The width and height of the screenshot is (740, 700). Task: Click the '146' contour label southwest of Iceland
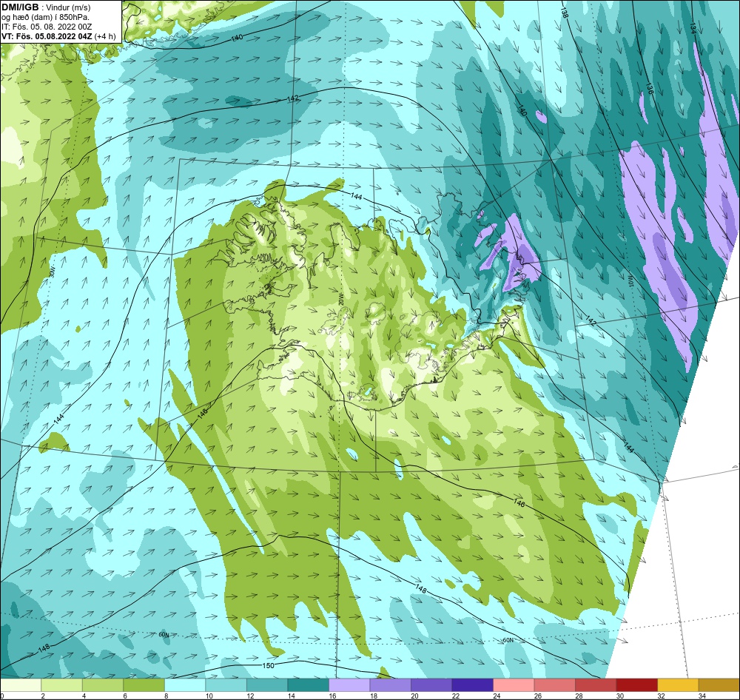(x=202, y=414)
